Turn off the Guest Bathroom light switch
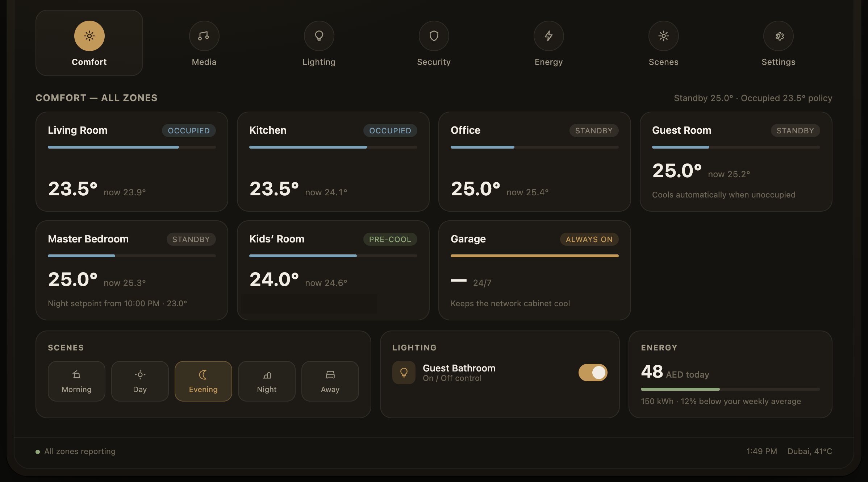This screenshot has height=482, width=868. click(593, 373)
